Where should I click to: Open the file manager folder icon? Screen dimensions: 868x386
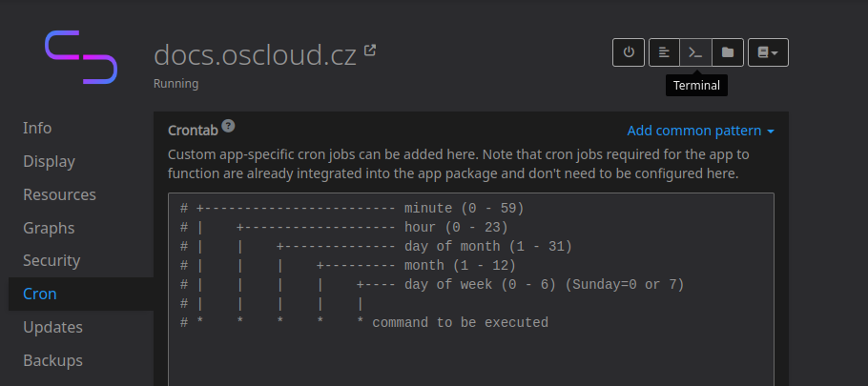coord(728,52)
